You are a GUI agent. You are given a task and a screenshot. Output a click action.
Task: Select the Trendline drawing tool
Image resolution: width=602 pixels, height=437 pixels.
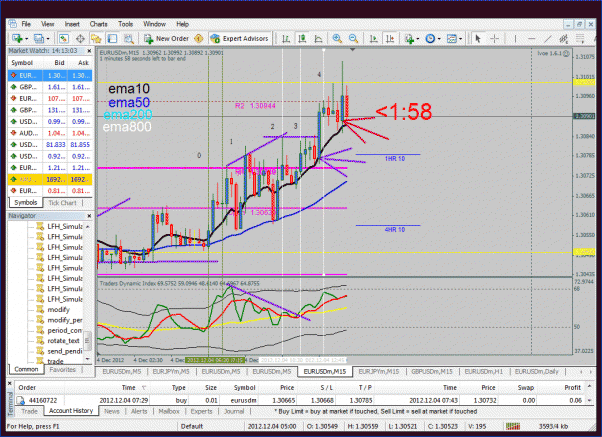[x=548, y=38]
